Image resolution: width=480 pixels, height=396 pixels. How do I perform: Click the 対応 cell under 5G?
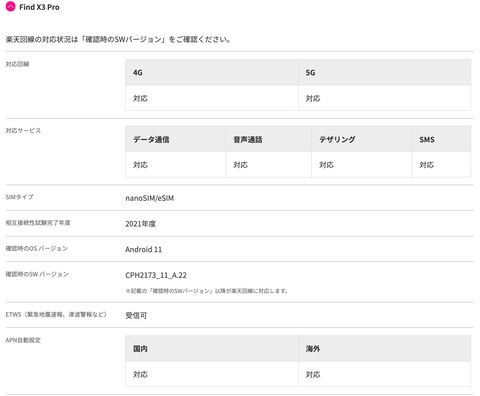click(385, 98)
